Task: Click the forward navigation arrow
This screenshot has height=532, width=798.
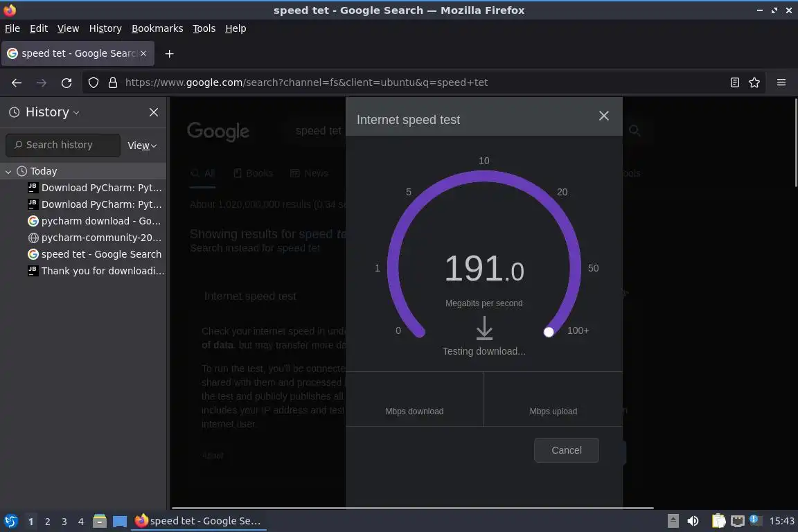Action: [x=42, y=82]
